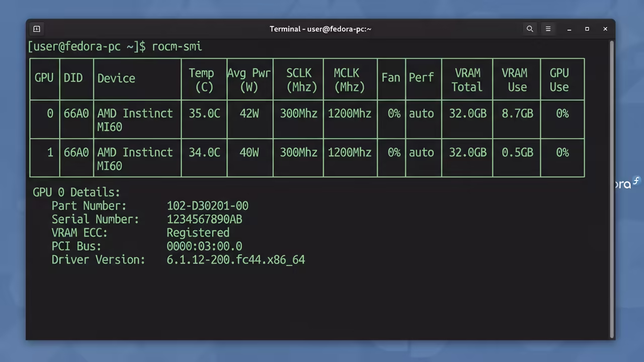644x362 pixels.
Task: Click '1200Mhz' MCLK in GPU 1 row
Action: (350, 152)
